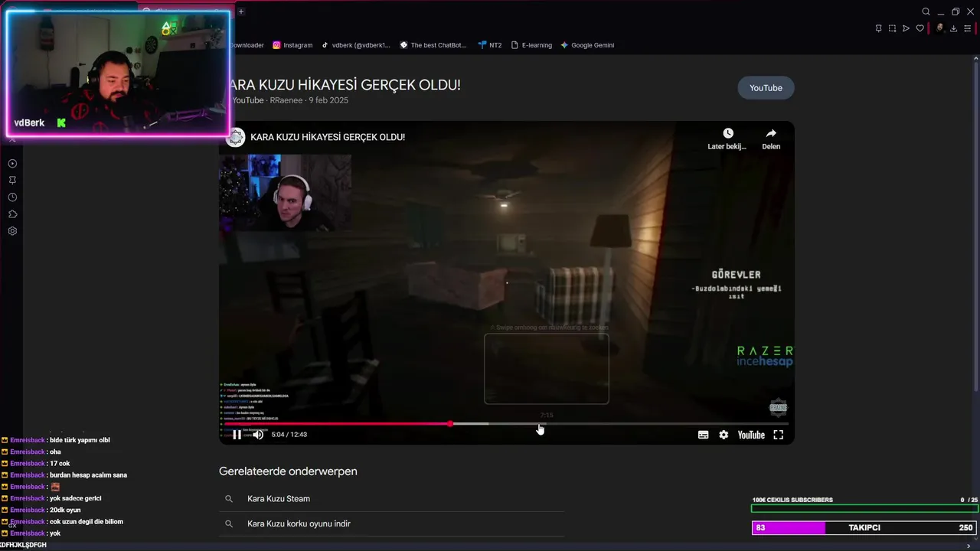Click search icon beside Kara Kuzu korku oyunu indir
This screenshot has height=551, width=980.
point(228,523)
